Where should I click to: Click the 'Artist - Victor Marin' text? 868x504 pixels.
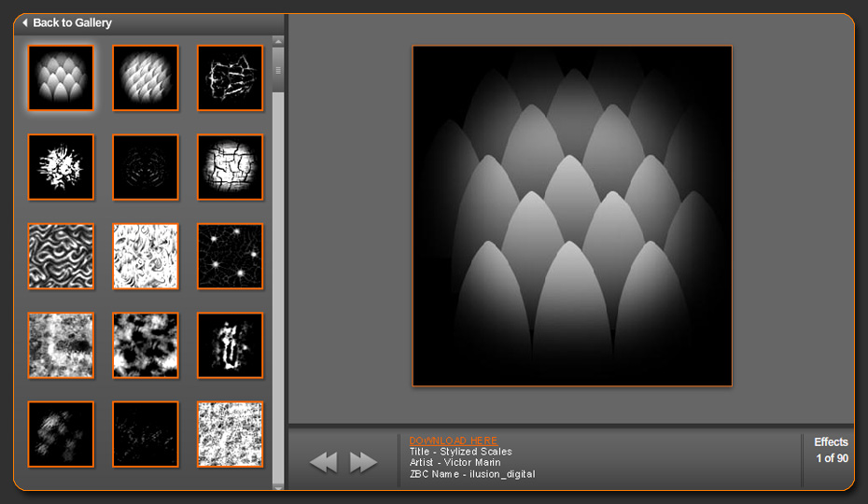point(455,462)
